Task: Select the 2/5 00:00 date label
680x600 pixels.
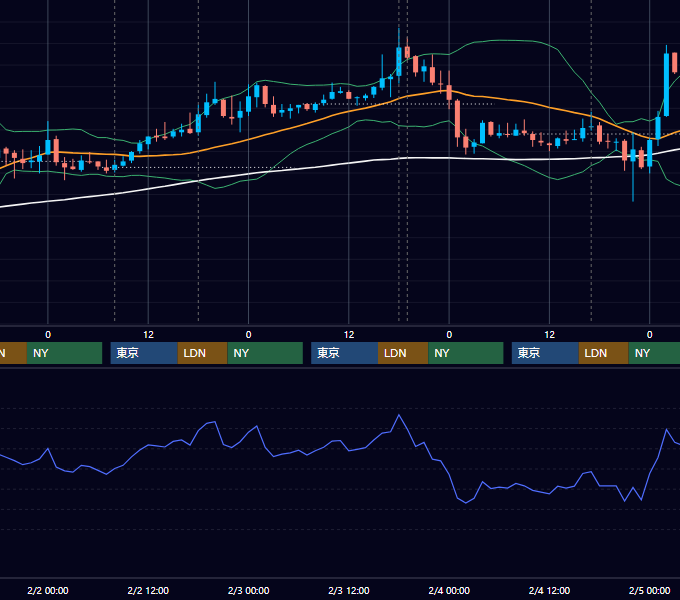Action: [649, 590]
